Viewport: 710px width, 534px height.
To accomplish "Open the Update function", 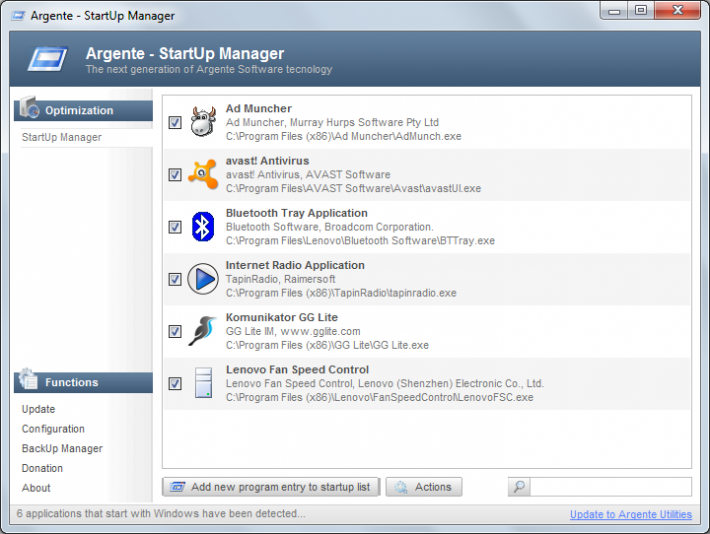I will [x=38, y=409].
